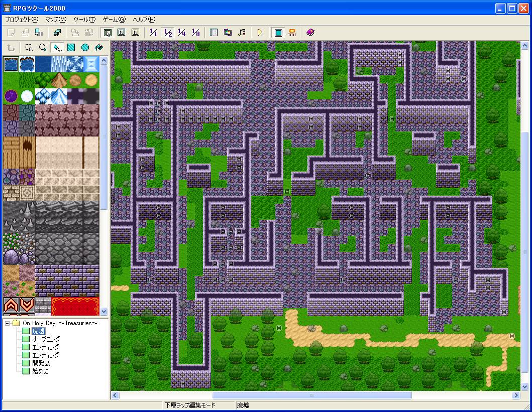Viewport: 532px width, 412px height.
Task: Open the ツール(T) menu
Action: (84, 20)
